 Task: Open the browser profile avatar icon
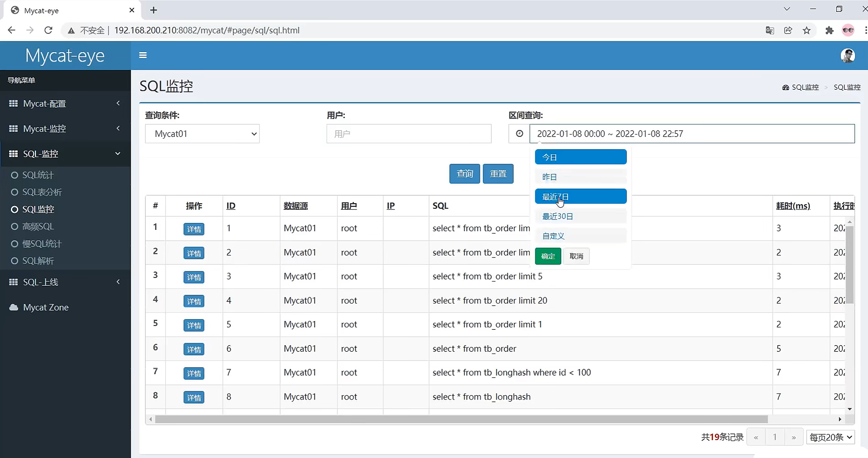(848, 30)
